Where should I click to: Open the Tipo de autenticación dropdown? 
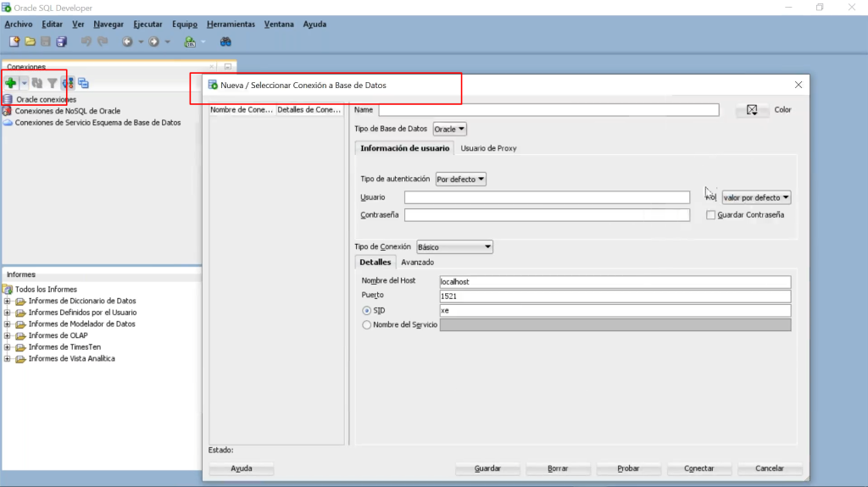click(460, 179)
